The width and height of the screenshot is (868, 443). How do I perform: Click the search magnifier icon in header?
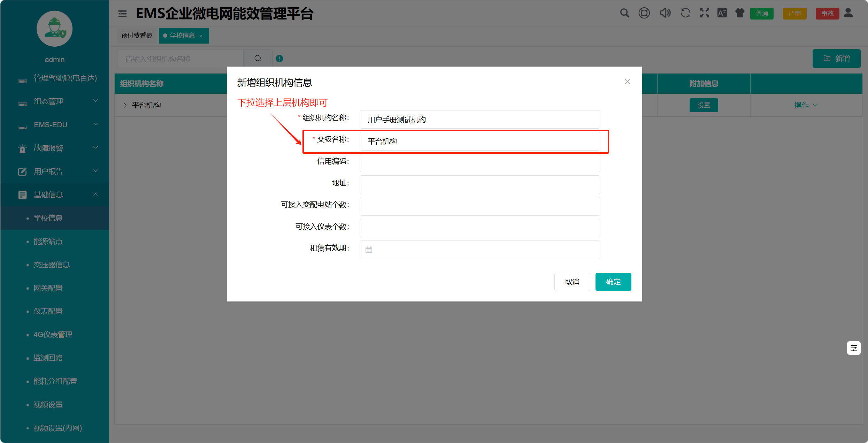(624, 14)
